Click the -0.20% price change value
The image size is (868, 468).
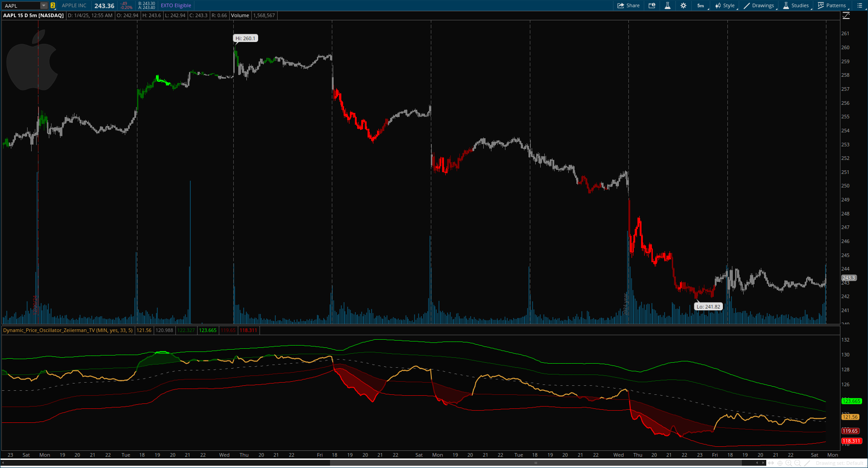click(x=127, y=8)
